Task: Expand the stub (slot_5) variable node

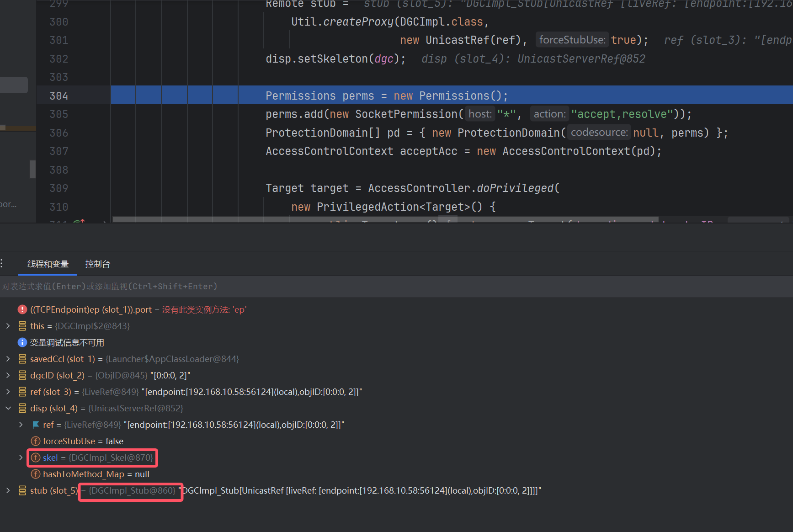Action: (8, 490)
